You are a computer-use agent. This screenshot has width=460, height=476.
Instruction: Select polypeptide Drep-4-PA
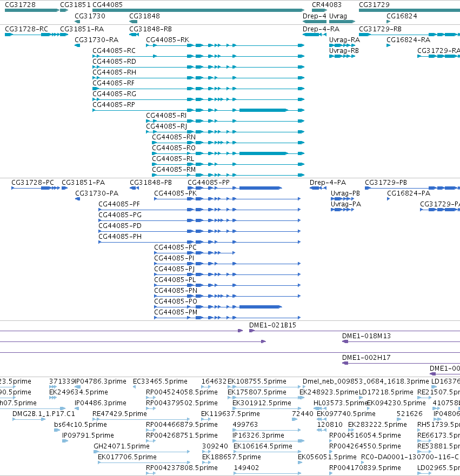pos(318,188)
